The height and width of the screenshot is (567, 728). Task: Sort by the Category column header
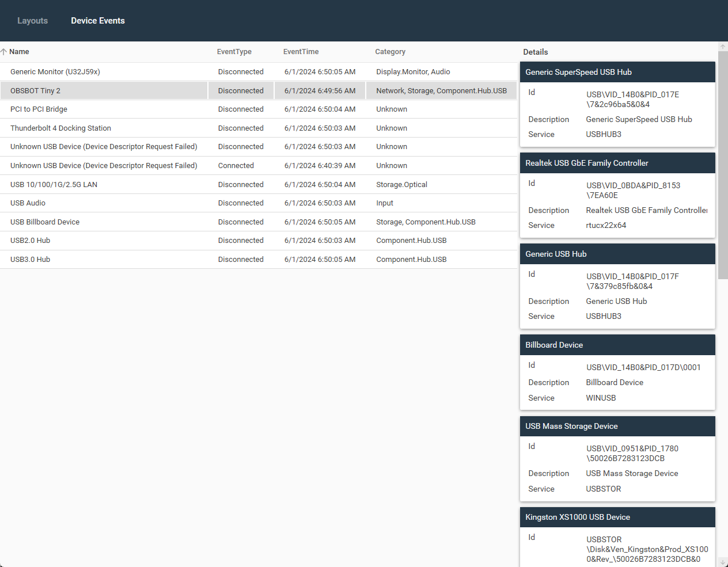point(390,52)
